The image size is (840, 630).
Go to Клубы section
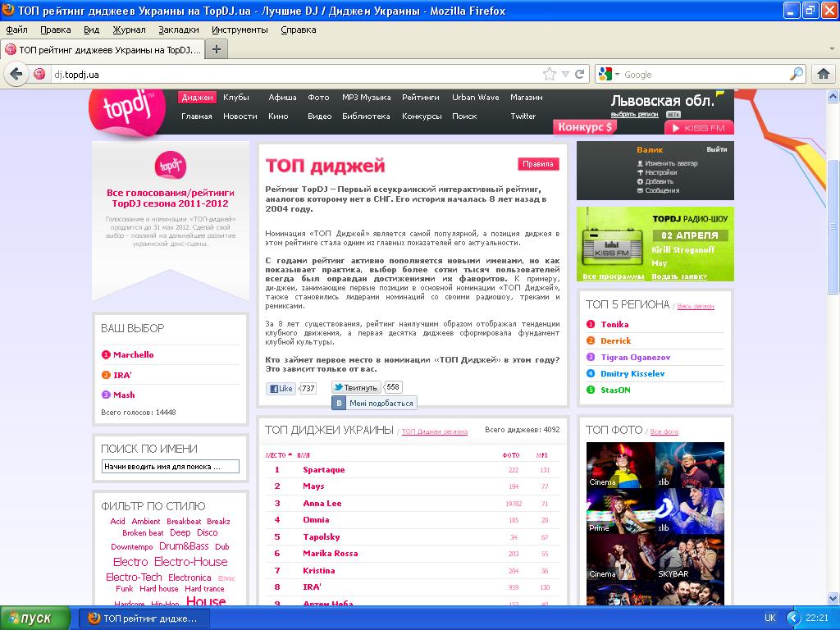pyautogui.click(x=236, y=97)
